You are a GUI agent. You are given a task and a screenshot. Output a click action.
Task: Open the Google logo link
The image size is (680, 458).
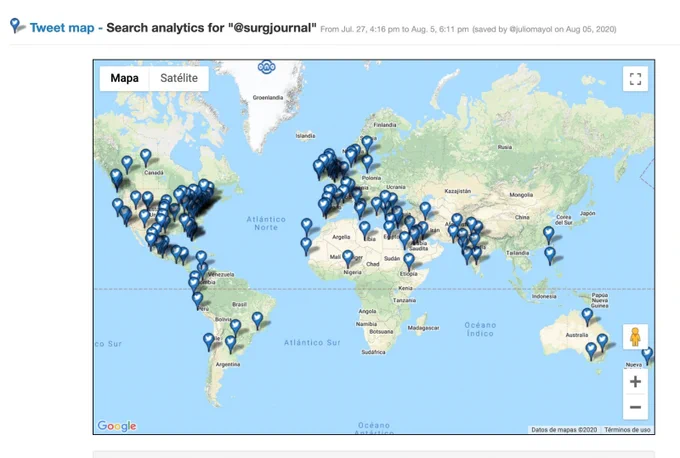coord(117,426)
